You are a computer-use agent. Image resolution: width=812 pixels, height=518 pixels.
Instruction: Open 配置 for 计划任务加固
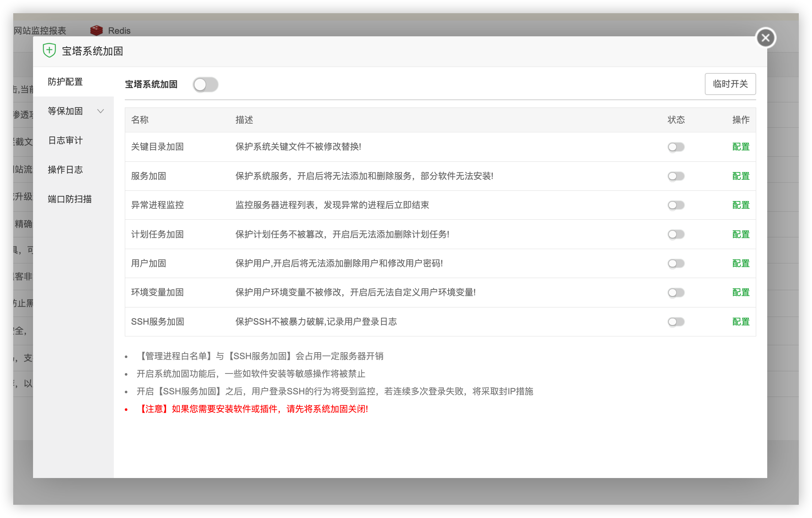point(741,234)
